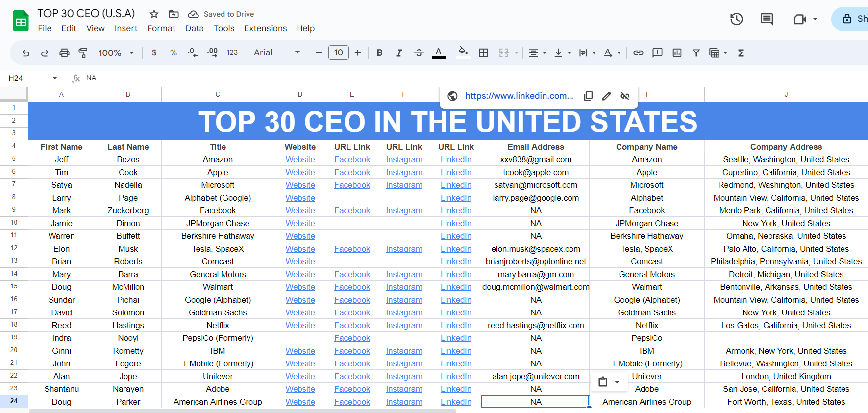The image size is (868, 413).
Task: Create a filter with the funnel icon
Action: (x=696, y=52)
